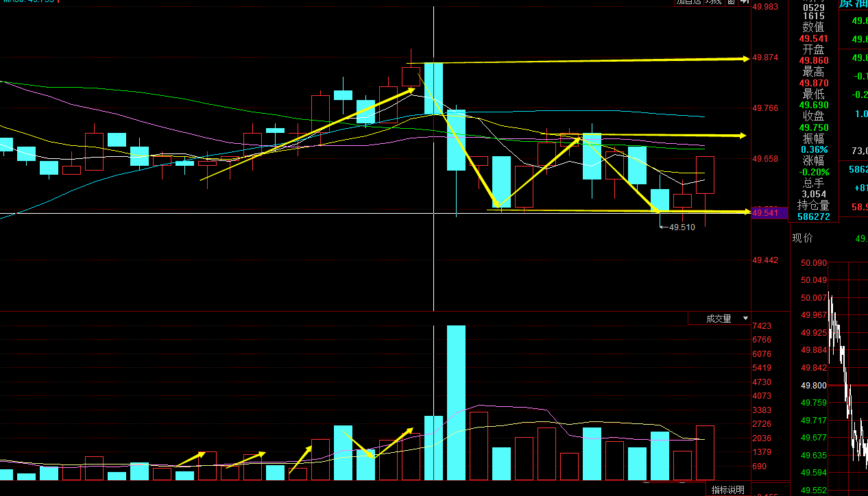Click the 原油 title in the quote panel

(x=854, y=3)
